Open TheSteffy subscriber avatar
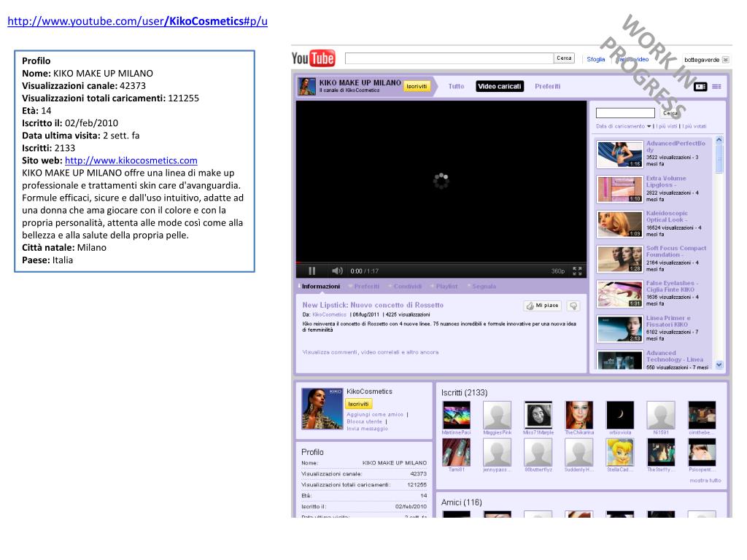 click(x=661, y=452)
